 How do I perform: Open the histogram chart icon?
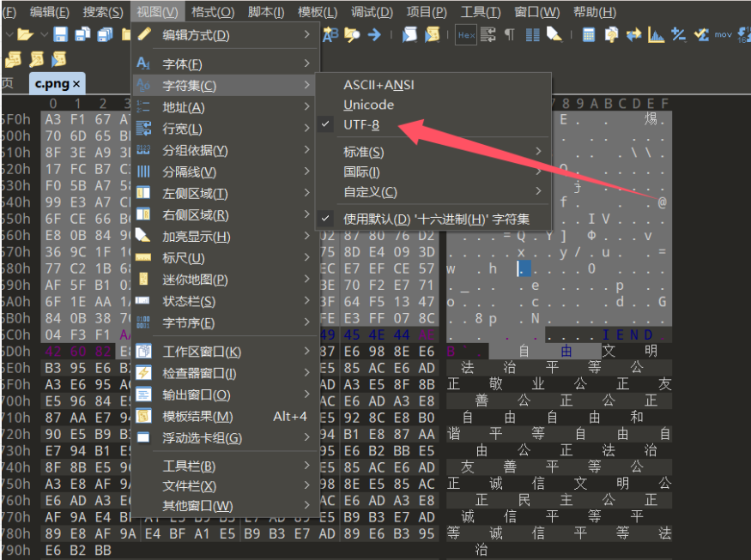656,34
